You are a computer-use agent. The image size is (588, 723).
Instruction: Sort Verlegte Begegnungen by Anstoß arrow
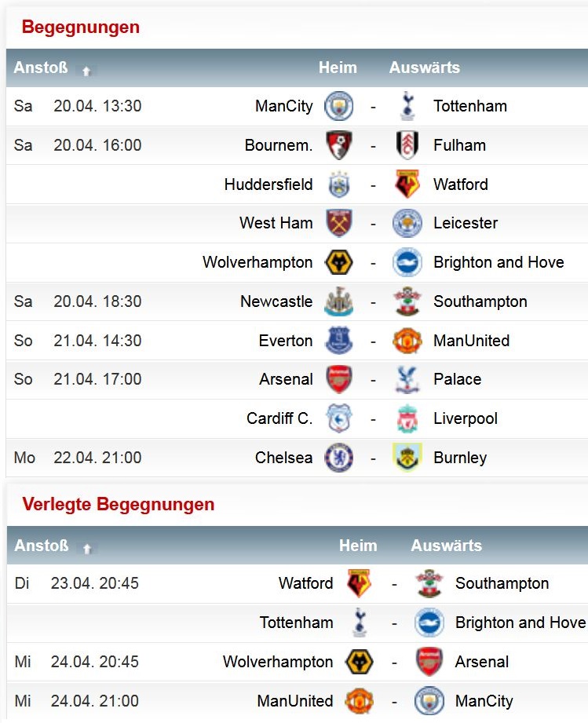[86, 548]
